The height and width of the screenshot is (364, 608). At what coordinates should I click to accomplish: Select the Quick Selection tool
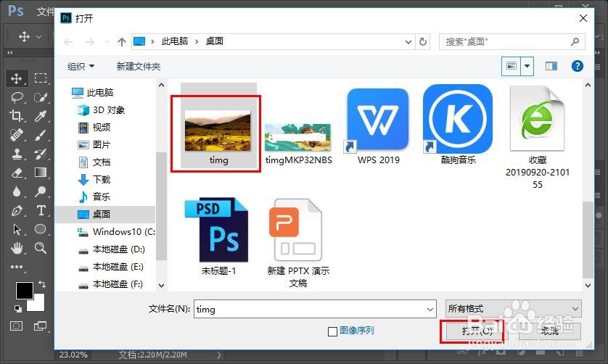pyautogui.click(x=41, y=97)
